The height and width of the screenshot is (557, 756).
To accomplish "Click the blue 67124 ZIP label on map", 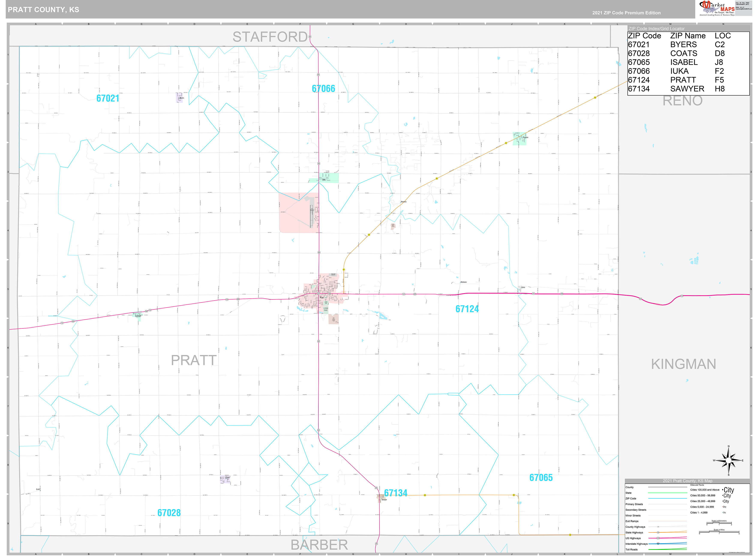I will (467, 309).
